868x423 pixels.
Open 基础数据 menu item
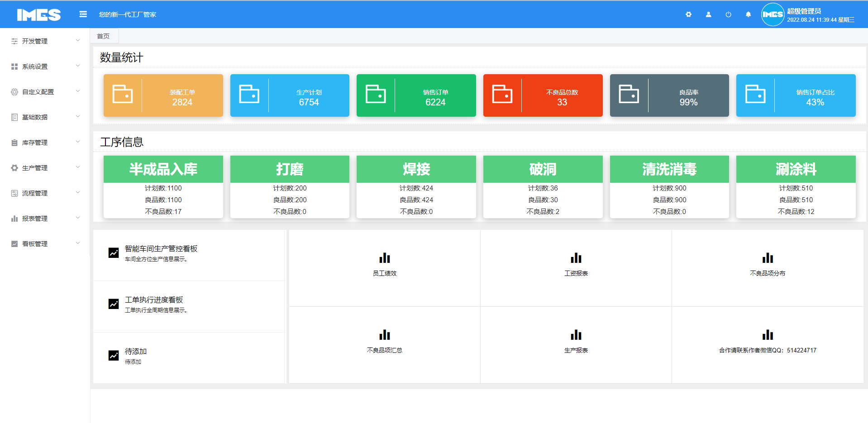tap(45, 117)
